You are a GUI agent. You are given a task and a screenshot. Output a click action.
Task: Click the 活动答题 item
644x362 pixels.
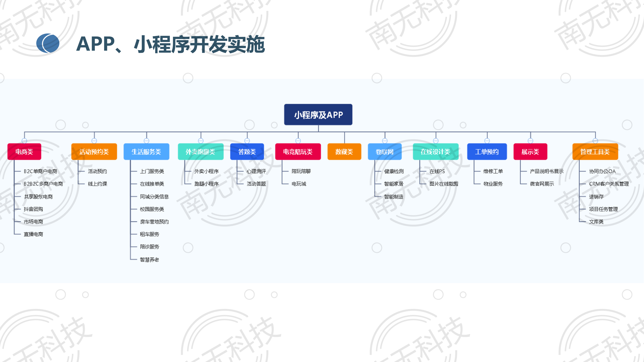(x=256, y=184)
